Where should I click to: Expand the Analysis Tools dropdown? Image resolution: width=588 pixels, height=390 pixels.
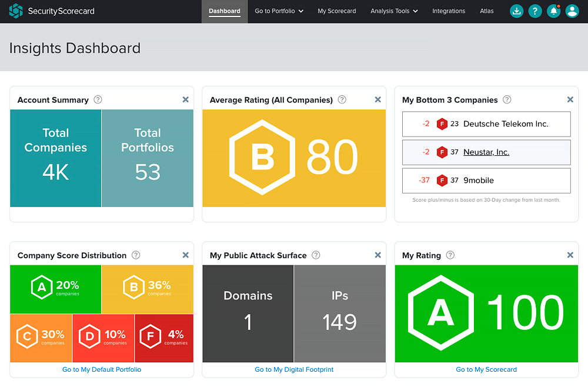pyautogui.click(x=394, y=11)
